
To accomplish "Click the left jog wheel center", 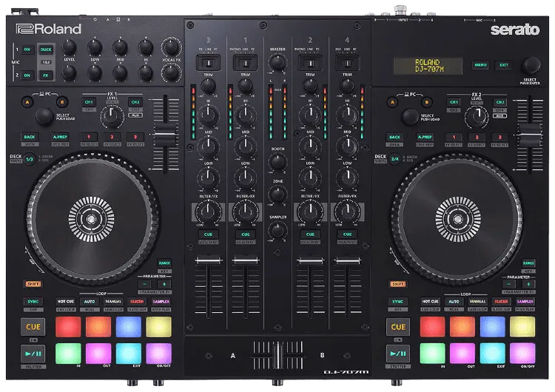I will 92,217.
